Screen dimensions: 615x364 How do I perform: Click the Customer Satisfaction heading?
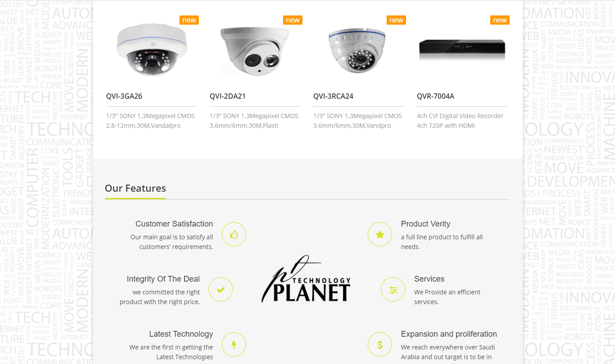click(x=174, y=224)
